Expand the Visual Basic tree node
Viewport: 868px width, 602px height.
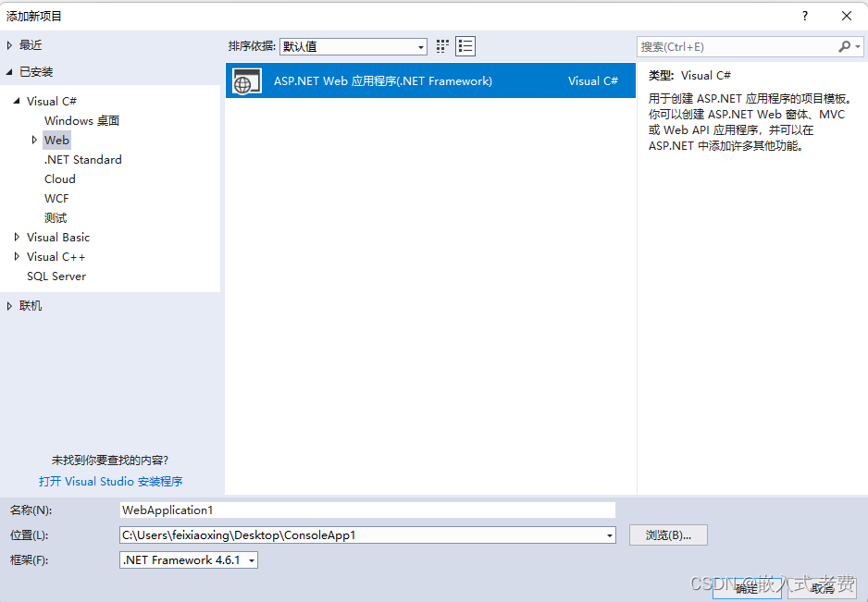click(16, 237)
